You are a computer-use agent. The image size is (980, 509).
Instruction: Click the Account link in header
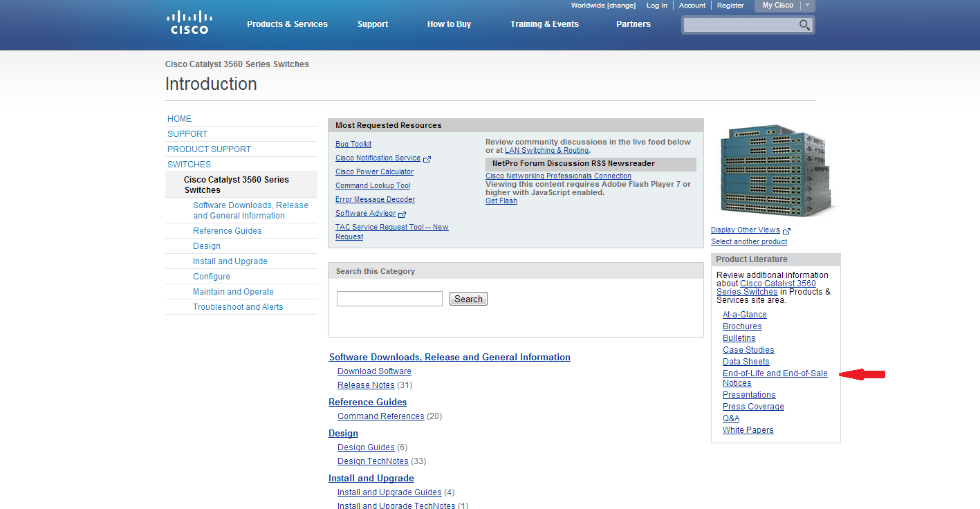click(x=692, y=6)
